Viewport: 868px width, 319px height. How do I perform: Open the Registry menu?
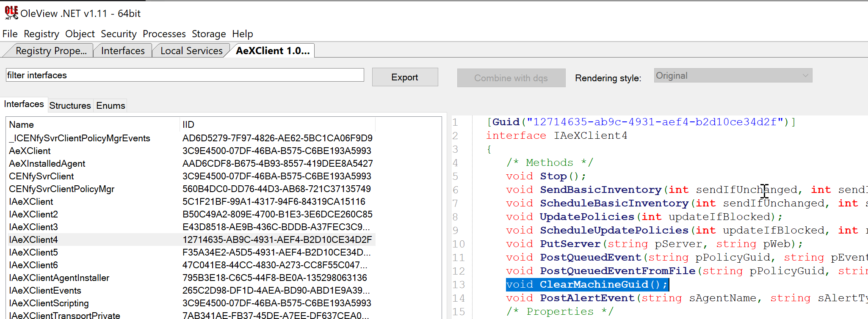(x=41, y=34)
